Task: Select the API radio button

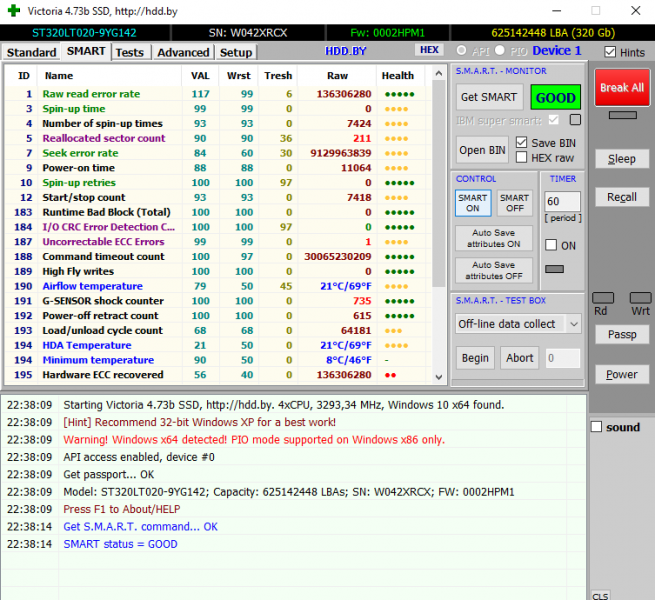Action: point(461,51)
